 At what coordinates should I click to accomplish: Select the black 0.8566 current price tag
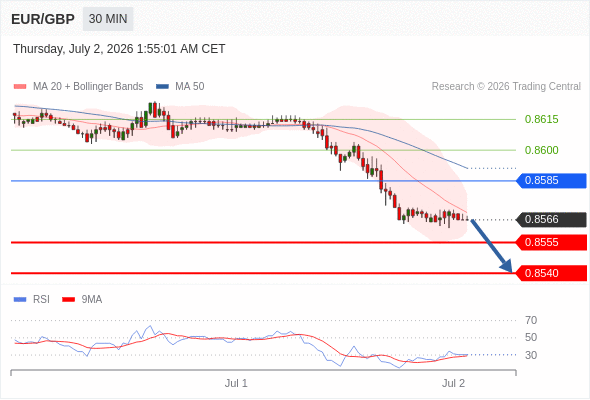(x=551, y=220)
